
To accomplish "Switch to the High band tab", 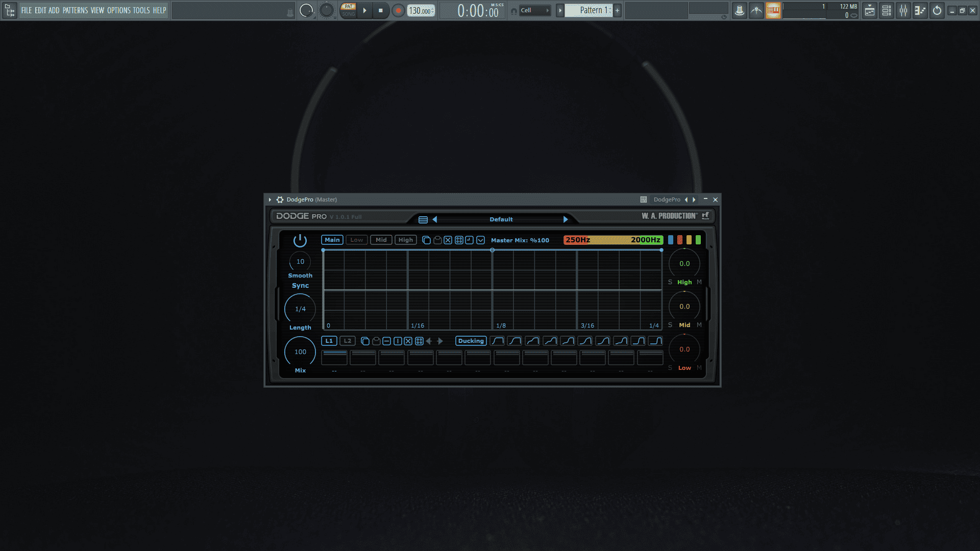I will (x=406, y=240).
